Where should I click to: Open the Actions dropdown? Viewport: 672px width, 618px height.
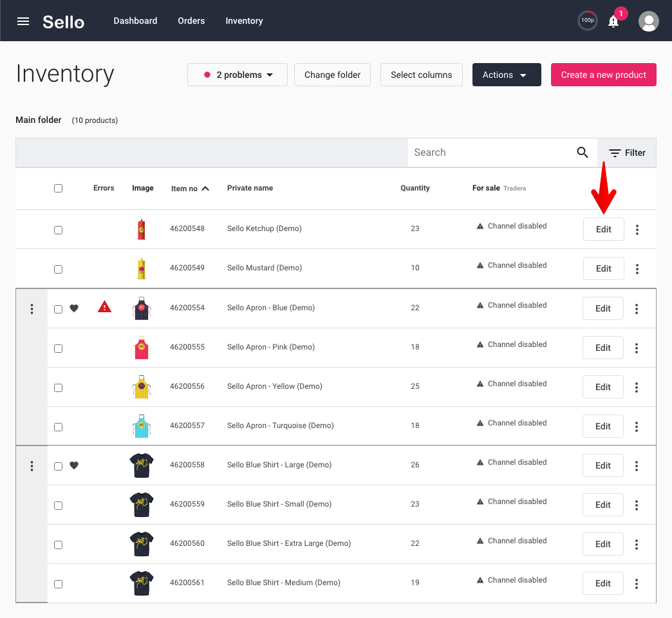pyautogui.click(x=507, y=75)
